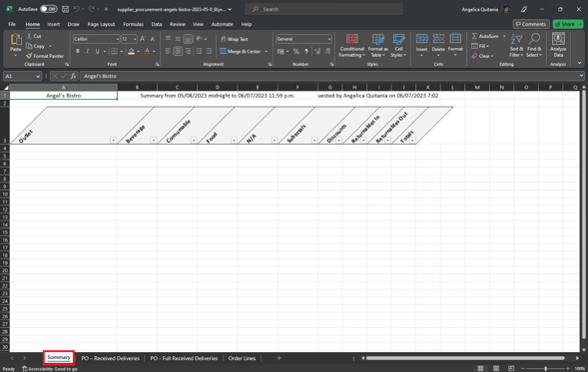Toggle Wrap Text
This screenshot has height=372, width=588.
click(x=235, y=39)
